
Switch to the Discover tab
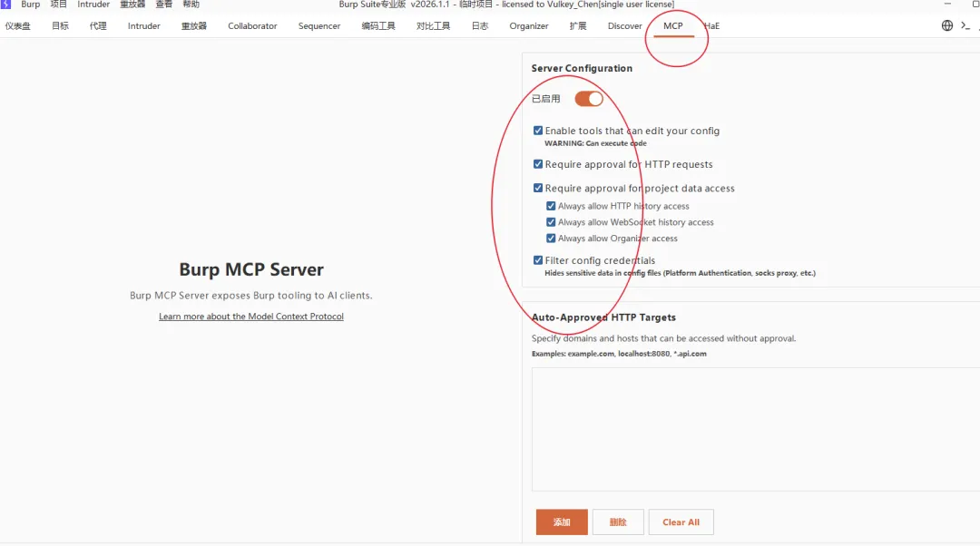[x=625, y=26]
